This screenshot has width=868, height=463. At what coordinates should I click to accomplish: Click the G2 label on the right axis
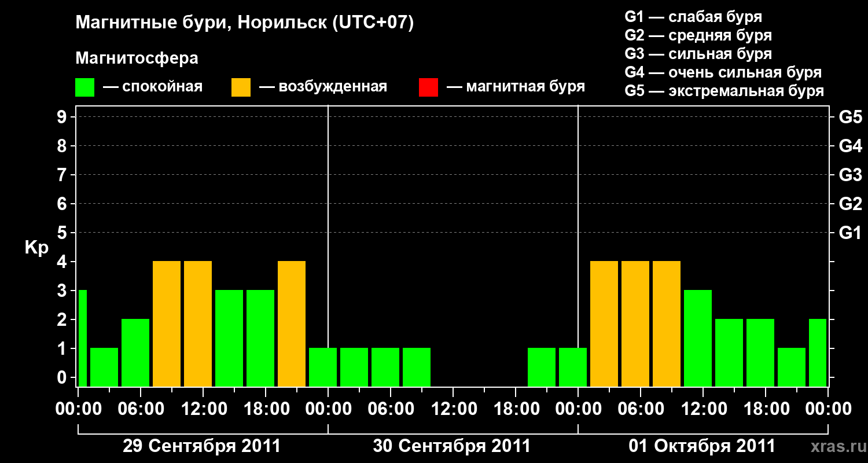coord(850,204)
